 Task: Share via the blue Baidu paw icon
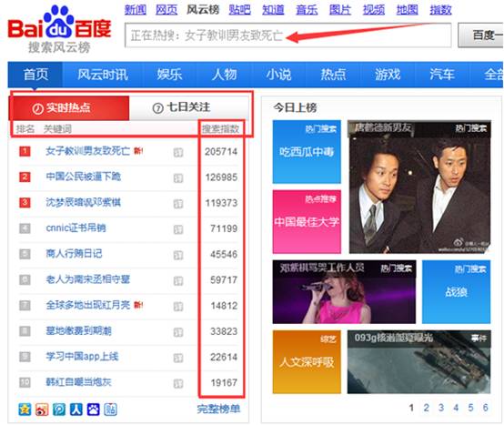click(x=93, y=410)
